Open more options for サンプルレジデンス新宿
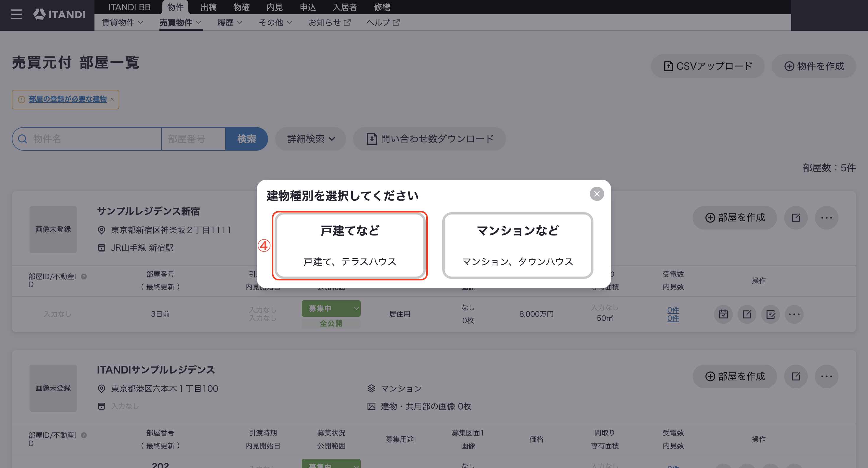 [x=826, y=218]
